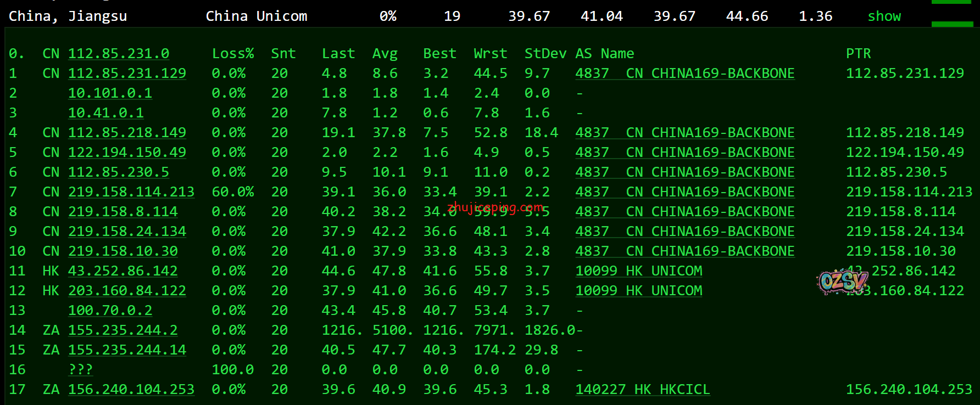Image resolution: width=980 pixels, height=405 pixels.
Task: Click the green "show" link
Action: (x=884, y=16)
